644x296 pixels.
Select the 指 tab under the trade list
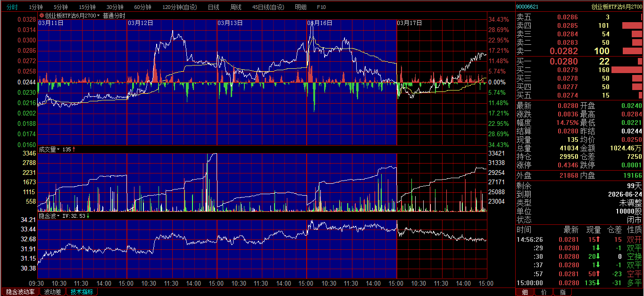click(562, 292)
